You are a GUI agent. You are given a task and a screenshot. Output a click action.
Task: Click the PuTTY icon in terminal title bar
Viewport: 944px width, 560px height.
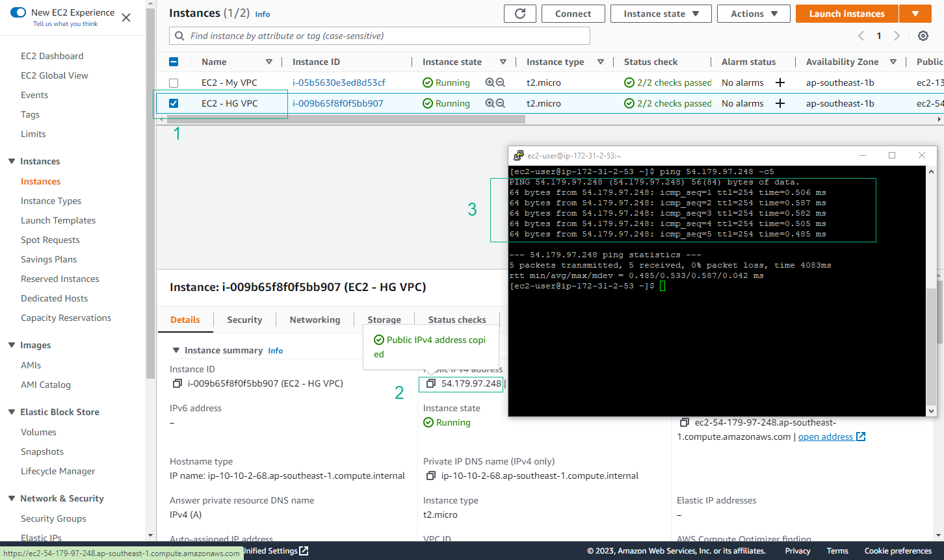[x=518, y=155]
